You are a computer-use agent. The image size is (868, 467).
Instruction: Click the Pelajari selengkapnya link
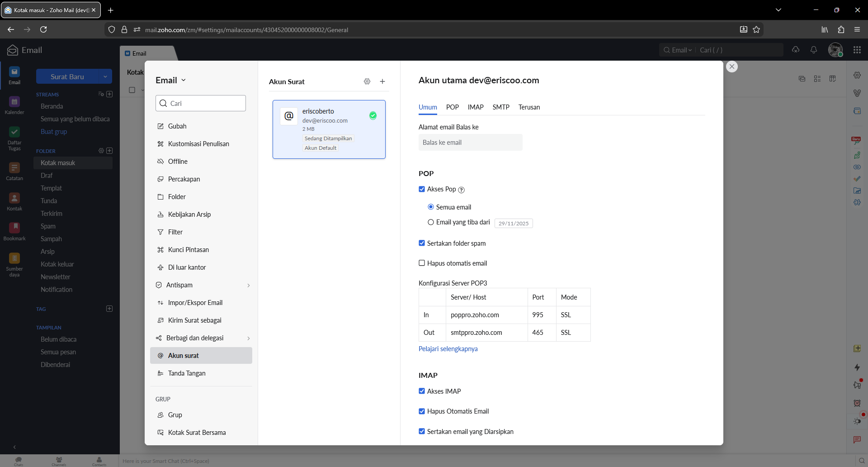click(x=448, y=349)
